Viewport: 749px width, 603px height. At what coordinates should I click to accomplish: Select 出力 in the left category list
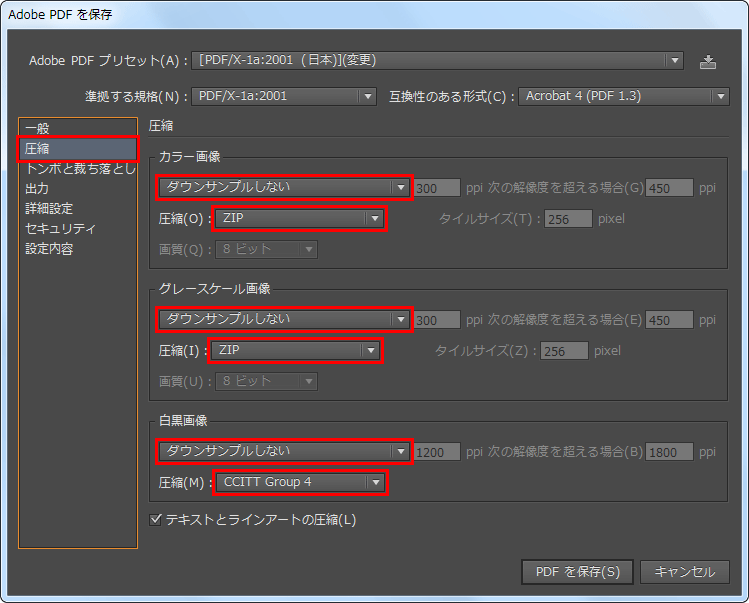78,189
